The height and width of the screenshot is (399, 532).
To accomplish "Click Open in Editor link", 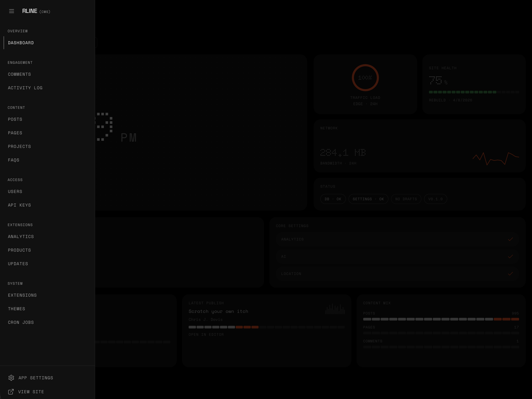I will coord(206,335).
